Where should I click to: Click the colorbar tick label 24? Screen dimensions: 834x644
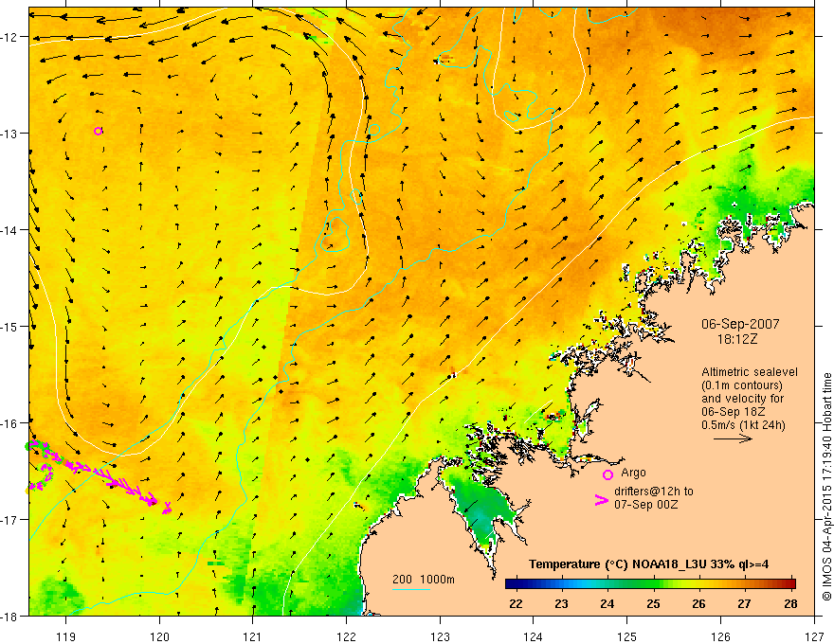pyautogui.click(x=607, y=603)
